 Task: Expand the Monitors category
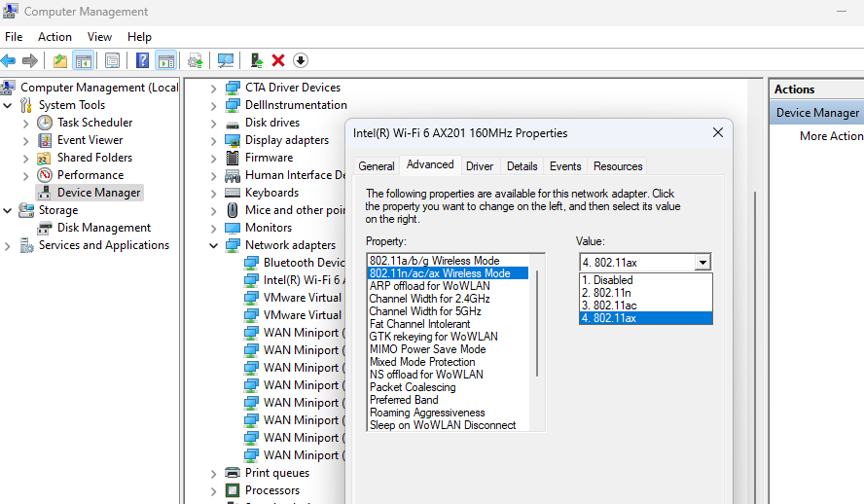tap(214, 229)
